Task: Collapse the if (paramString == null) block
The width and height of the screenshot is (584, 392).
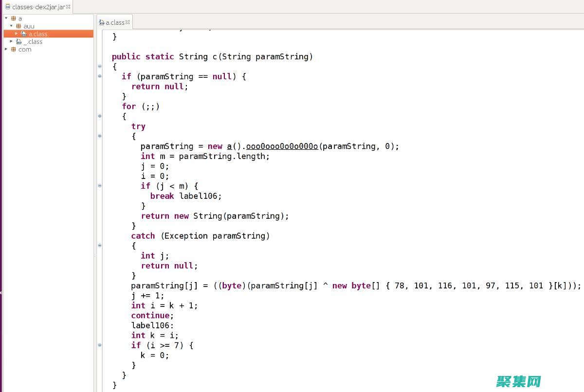Action: click(x=99, y=76)
